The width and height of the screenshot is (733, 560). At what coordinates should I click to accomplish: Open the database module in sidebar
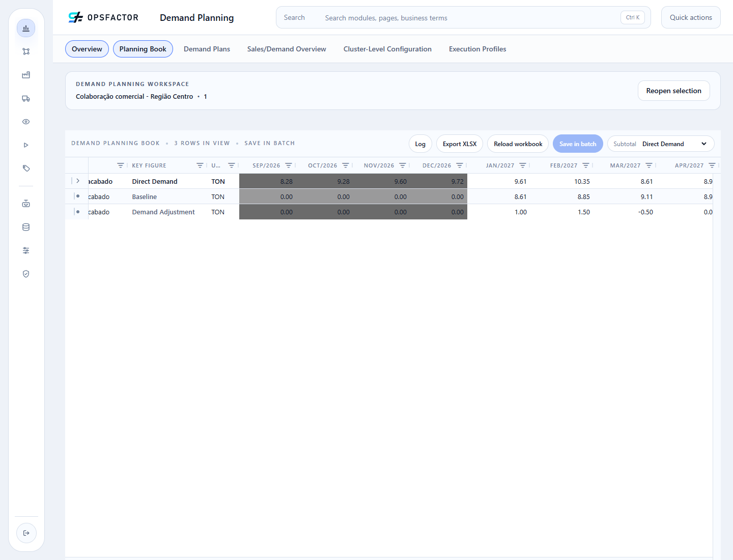26,227
